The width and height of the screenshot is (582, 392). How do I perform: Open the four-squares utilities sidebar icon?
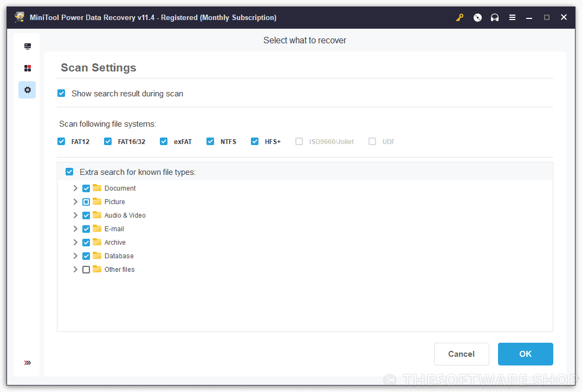point(28,68)
